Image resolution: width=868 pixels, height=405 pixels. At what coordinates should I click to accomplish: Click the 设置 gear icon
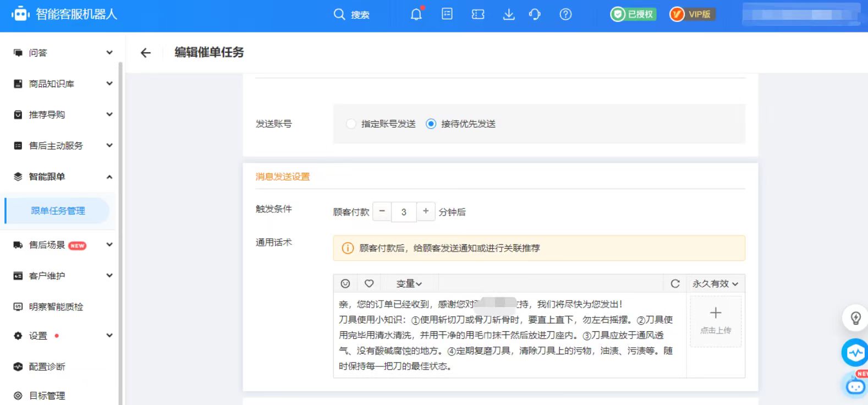click(x=18, y=336)
